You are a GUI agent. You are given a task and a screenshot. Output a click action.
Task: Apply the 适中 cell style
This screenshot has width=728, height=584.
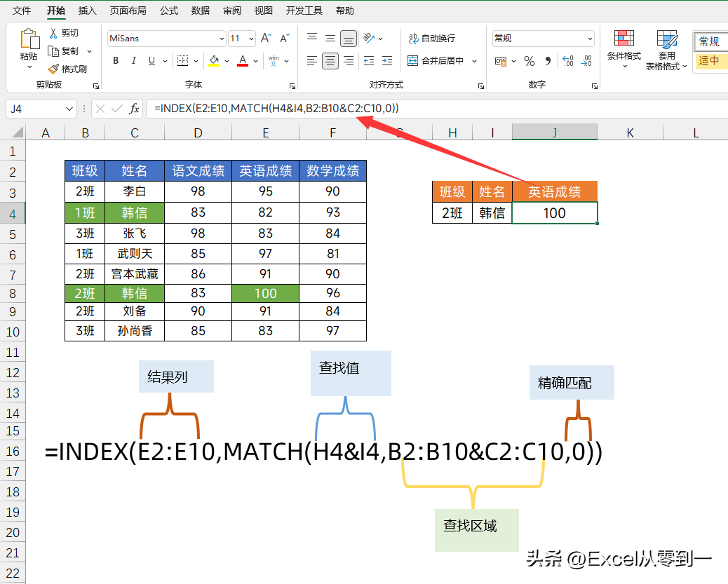click(710, 61)
